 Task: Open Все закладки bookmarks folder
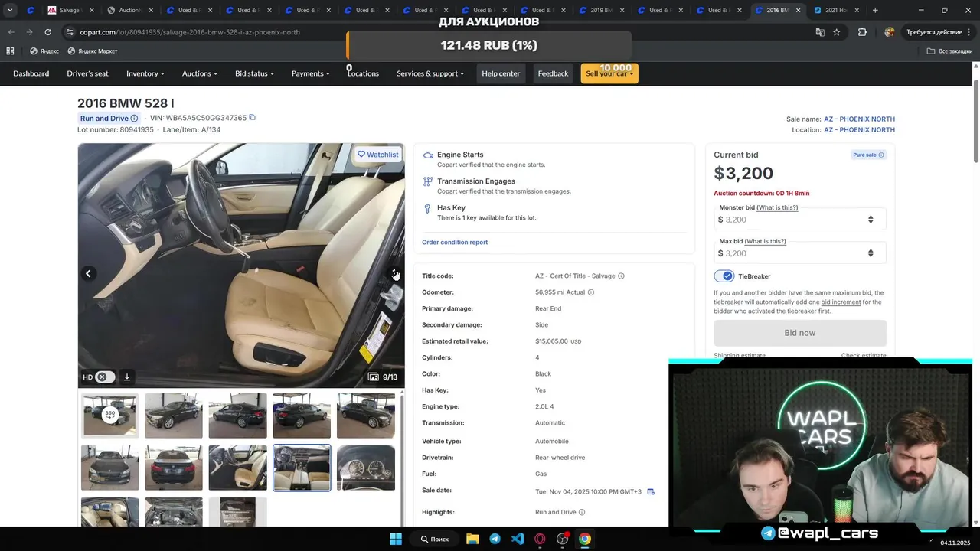point(949,51)
